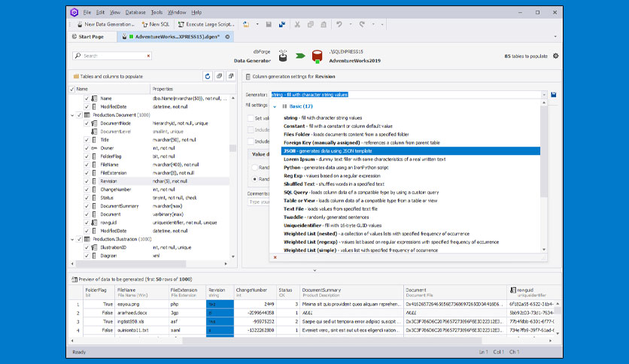The width and height of the screenshot is (629, 364).
Task: Click the dbForge Data Generator source icon
Action: [283, 56]
